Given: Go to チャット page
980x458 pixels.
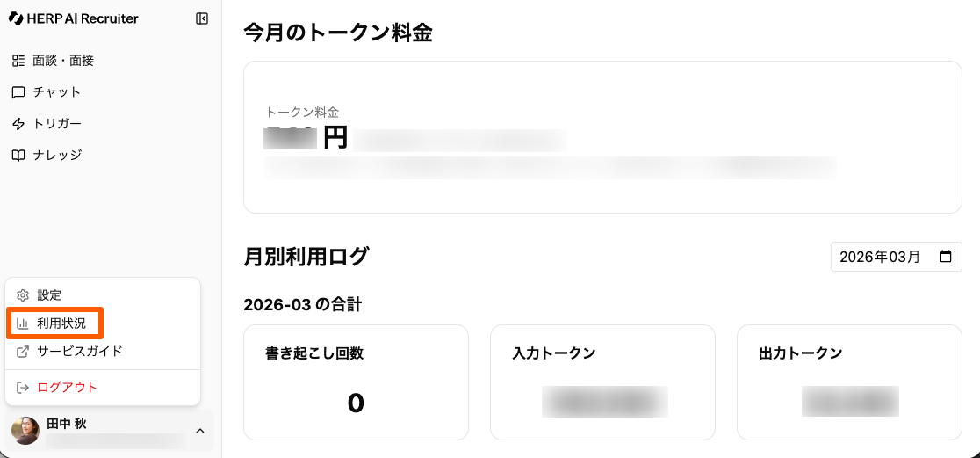Looking at the screenshot, I should tap(57, 92).
